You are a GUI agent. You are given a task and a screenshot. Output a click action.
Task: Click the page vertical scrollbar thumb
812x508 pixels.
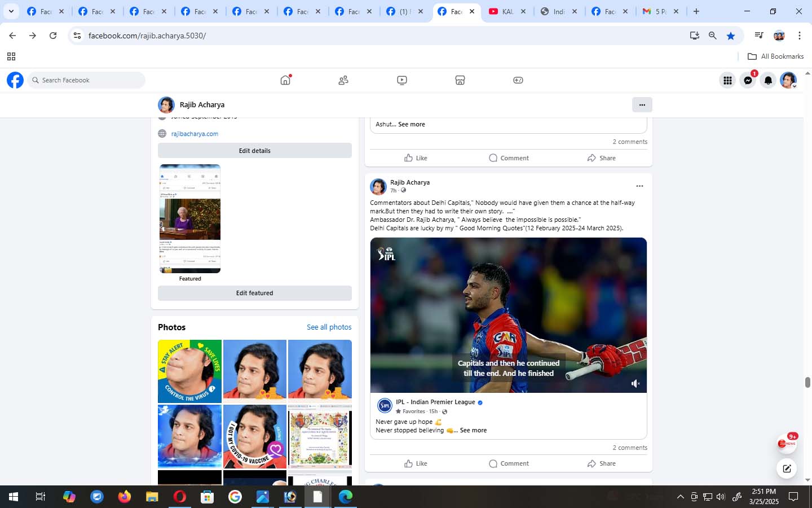tap(807, 382)
